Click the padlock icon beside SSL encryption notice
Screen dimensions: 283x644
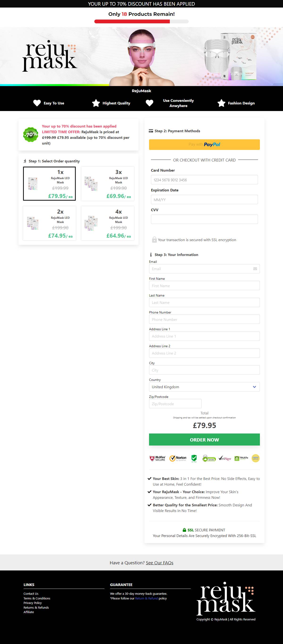pyautogui.click(x=154, y=239)
